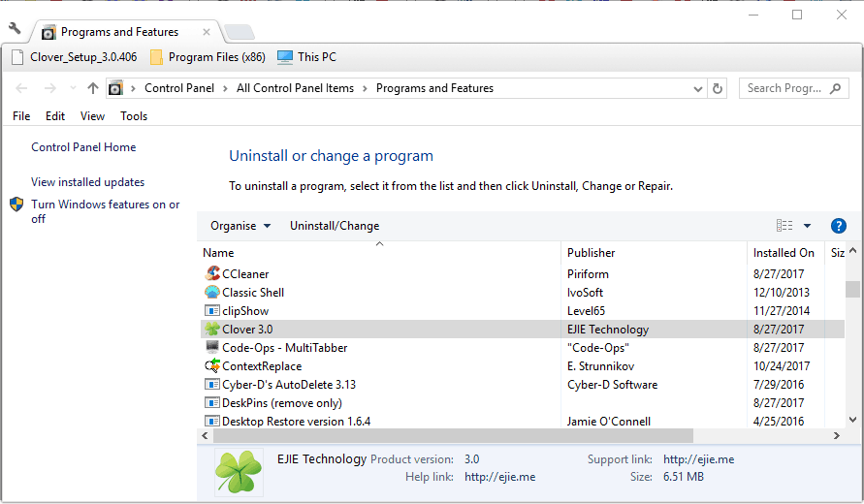Click the Shield icon beside Windows features
The width and height of the screenshot is (864, 504).
coord(17,205)
